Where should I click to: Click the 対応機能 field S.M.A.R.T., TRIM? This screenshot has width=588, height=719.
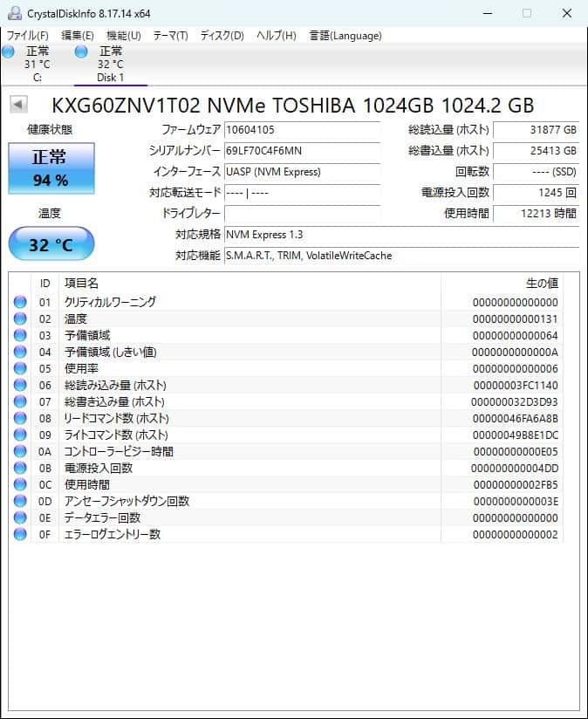click(x=402, y=256)
